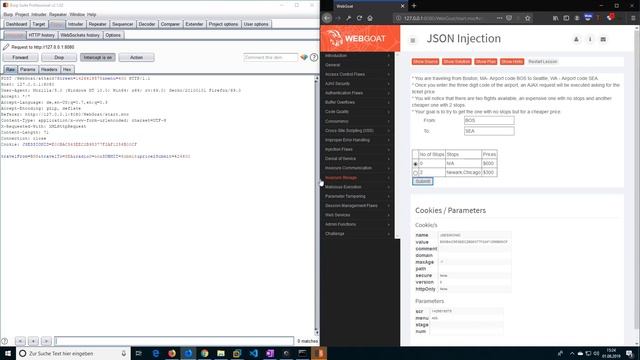Click Show Source button in WebGoat
The width and height of the screenshot is (640, 360).
(x=425, y=62)
